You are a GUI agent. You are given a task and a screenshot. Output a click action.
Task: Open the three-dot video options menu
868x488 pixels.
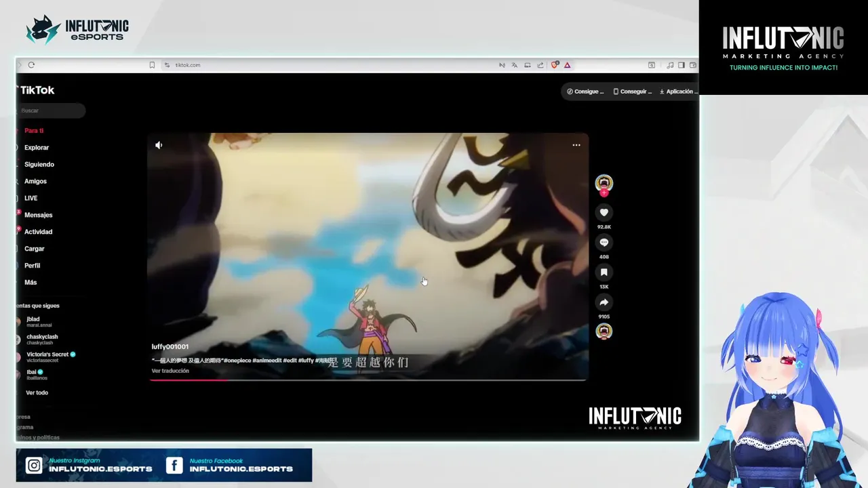(576, 145)
